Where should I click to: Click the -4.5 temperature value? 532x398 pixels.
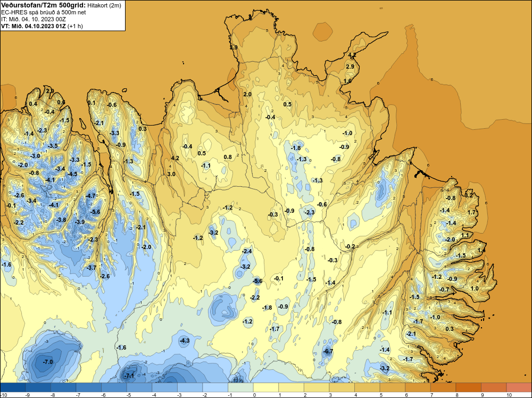click(x=72, y=174)
